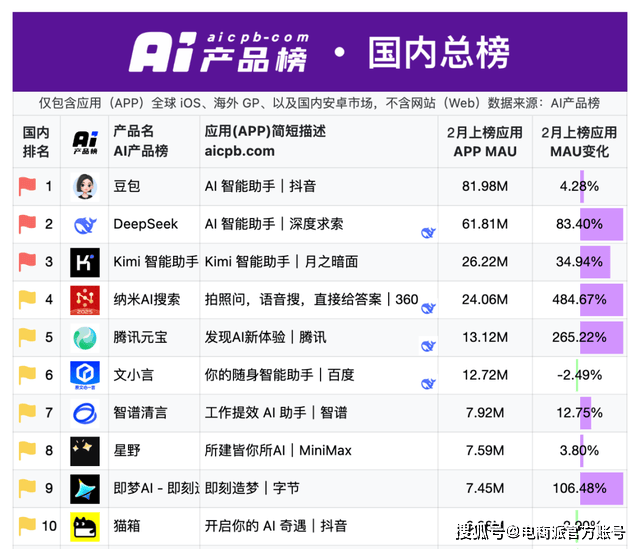Click the large Ai 产品榜 banner logo
640x549 pixels.
point(218,52)
